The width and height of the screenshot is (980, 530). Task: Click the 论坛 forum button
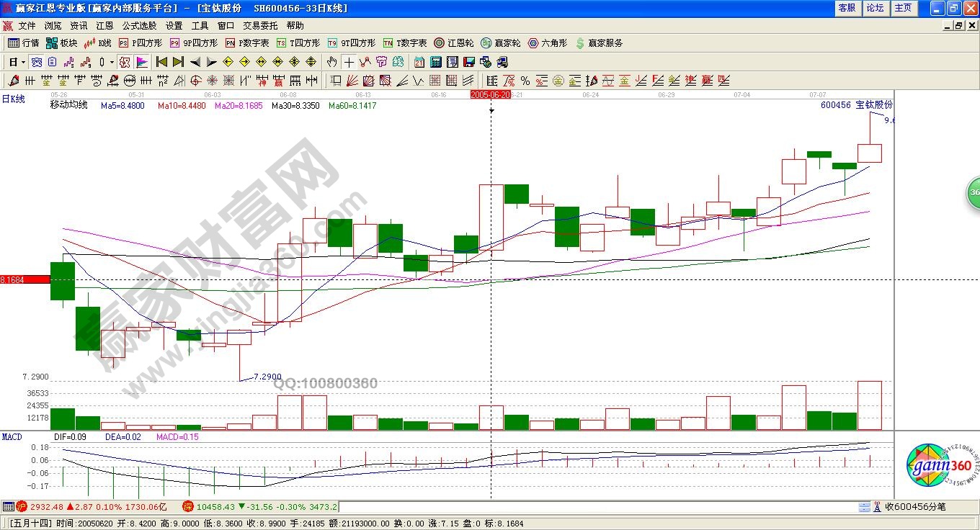pos(875,8)
